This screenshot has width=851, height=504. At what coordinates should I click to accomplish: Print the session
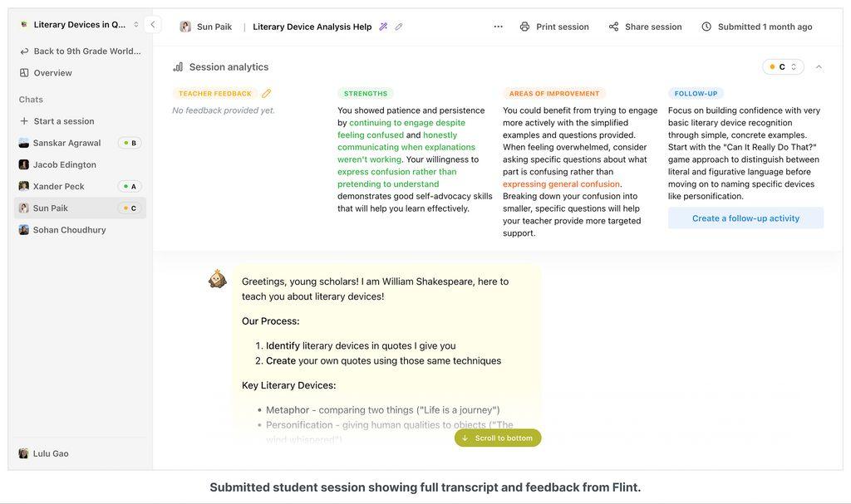554,27
